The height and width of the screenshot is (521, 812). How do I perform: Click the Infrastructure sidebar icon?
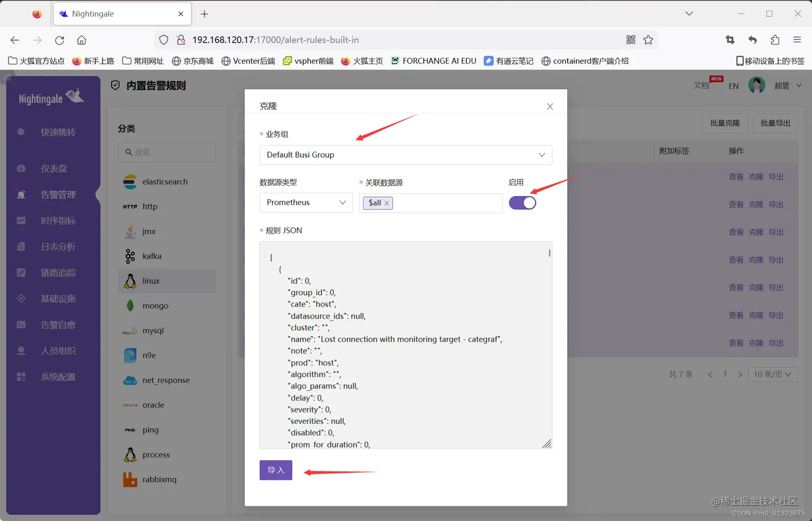point(21,299)
